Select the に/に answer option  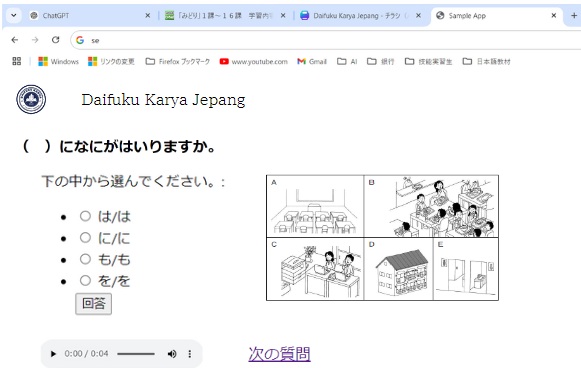point(85,238)
